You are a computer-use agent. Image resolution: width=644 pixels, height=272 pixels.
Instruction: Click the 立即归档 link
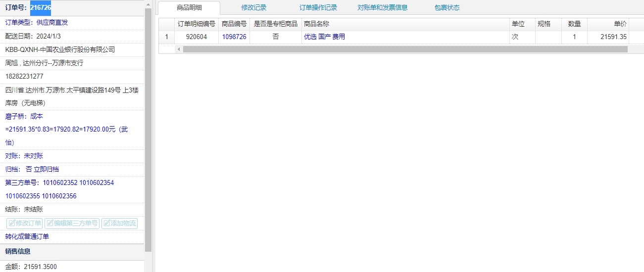click(46, 169)
